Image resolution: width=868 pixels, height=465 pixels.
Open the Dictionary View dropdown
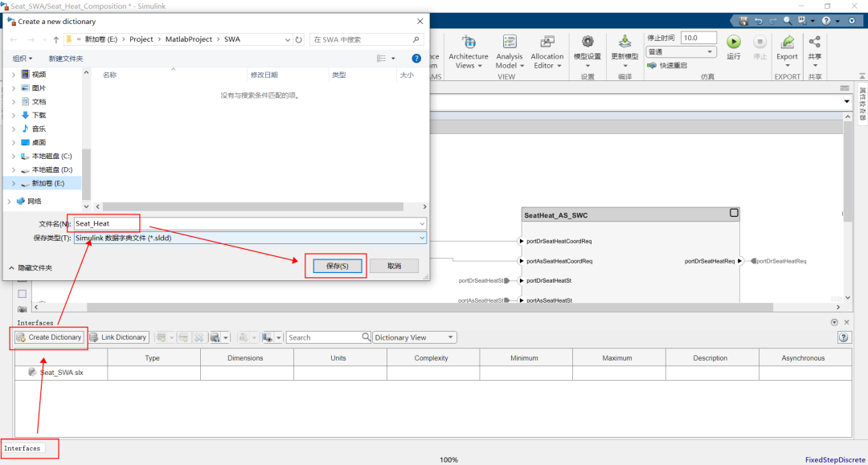[x=414, y=337]
